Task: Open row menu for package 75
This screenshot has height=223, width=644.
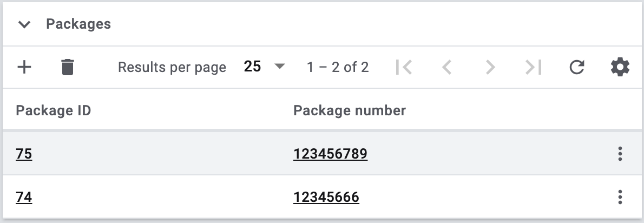Action: pos(620,154)
